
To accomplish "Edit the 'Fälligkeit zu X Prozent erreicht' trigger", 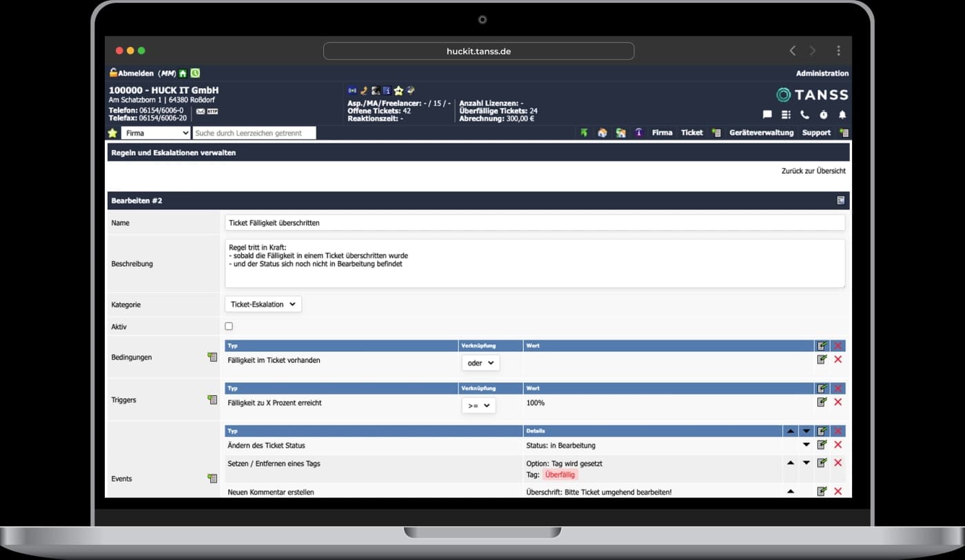I will (822, 402).
